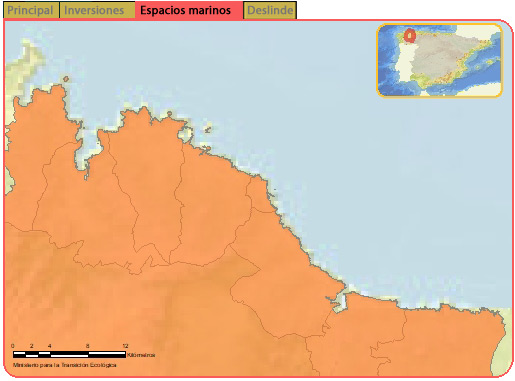Viewport: 515px width, 381px height.
Task: Click the scale bar's 12 label
Action: click(x=125, y=346)
